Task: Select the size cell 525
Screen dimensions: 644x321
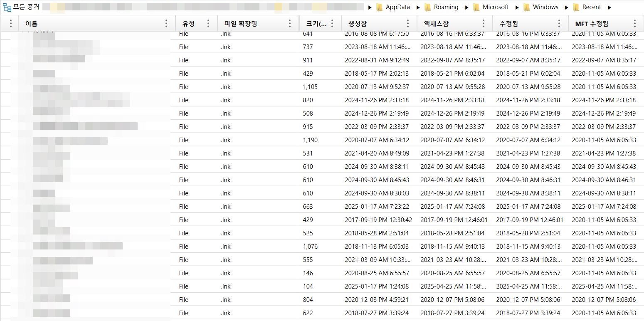Action: (308, 233)
